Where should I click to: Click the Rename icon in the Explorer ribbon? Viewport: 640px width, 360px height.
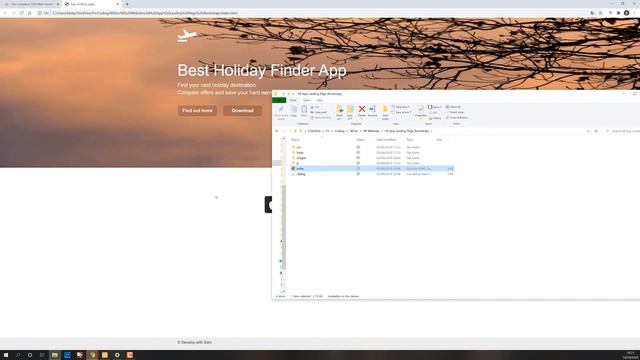tap(372, 109)
